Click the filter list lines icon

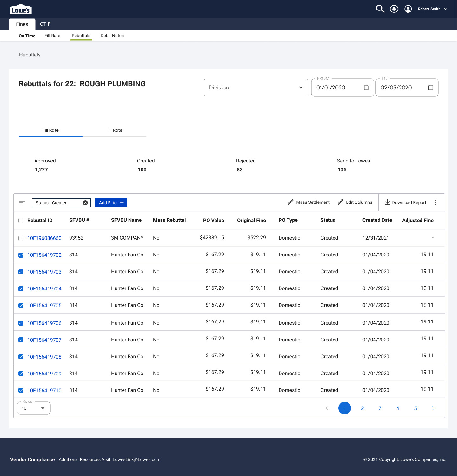click(22, 203)
